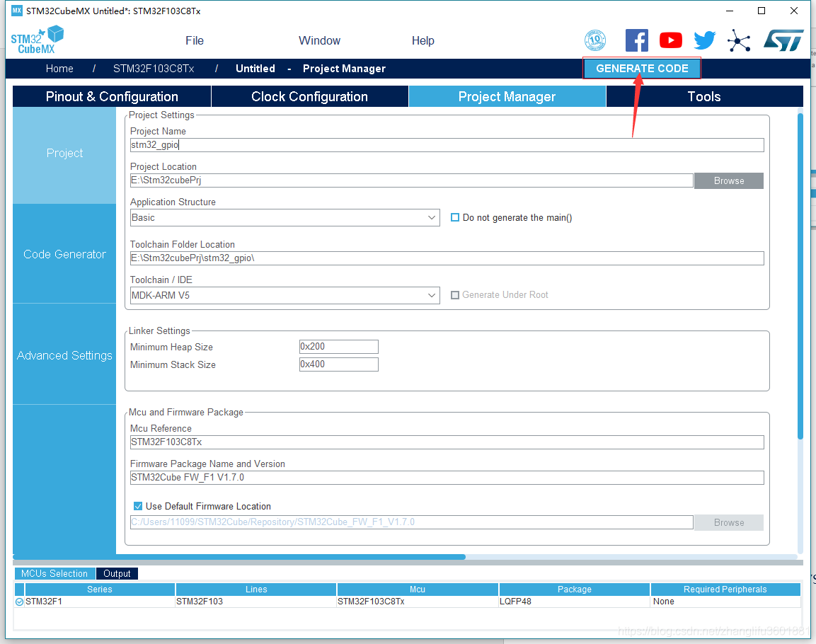Open the 10 years anniversary badge icon
Viewport: 816px width, 644px height.
pyautogui.click(x=594, y=40)
